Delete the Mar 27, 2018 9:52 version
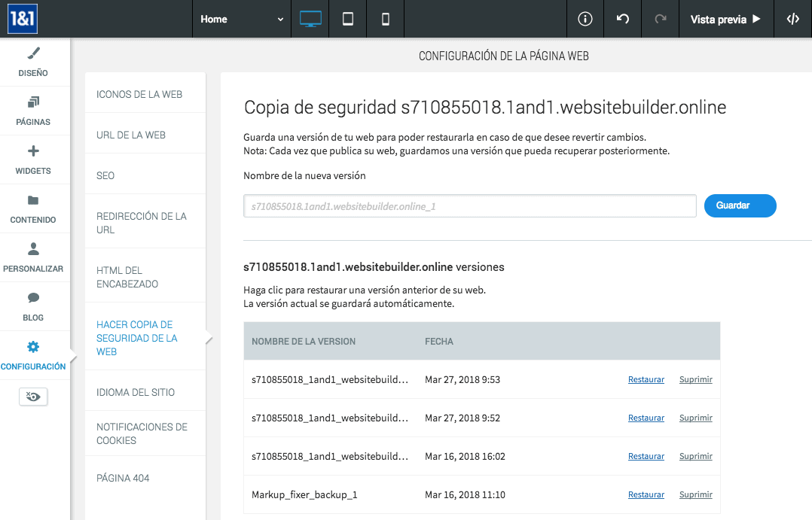The image size is (812, 520). [695, 418]
